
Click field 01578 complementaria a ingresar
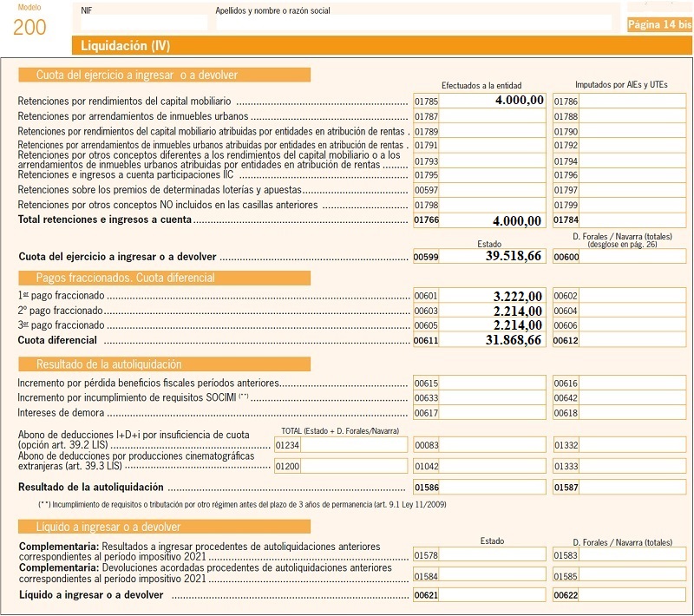click(492, 554)
